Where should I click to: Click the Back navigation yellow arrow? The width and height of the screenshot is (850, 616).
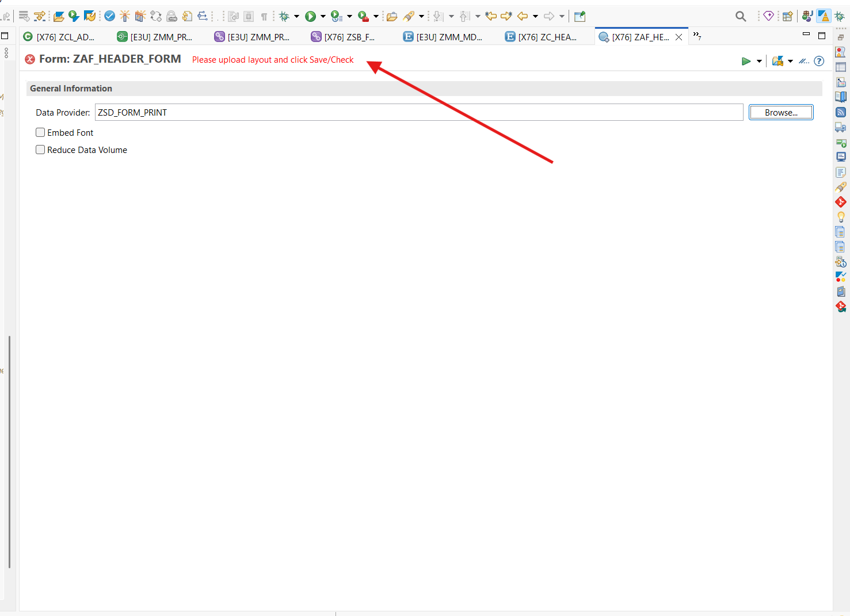point(523,16)
